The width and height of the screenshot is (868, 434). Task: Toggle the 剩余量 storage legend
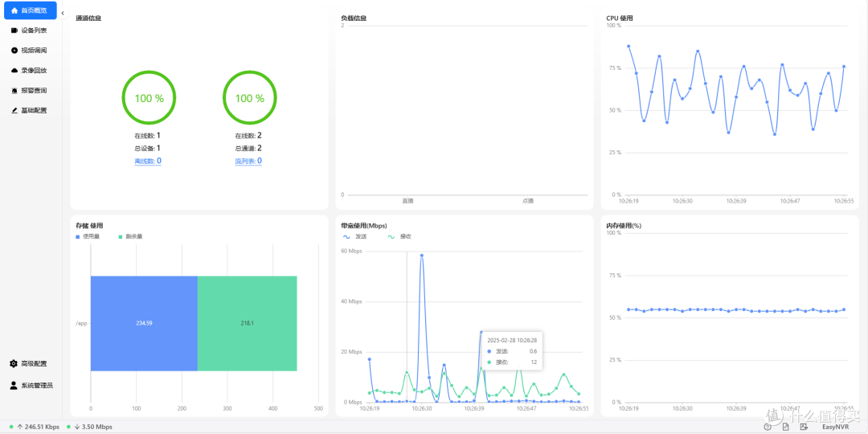pyautogui.click(x=131, y=236)
